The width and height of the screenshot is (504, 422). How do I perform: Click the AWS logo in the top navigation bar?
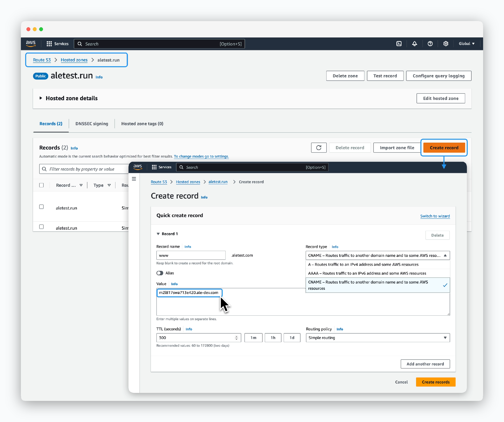click(x=31, y=44)
